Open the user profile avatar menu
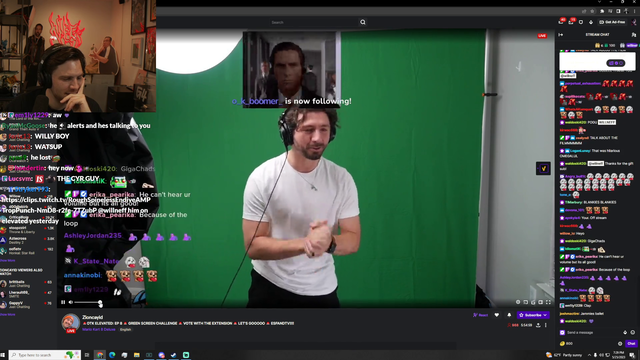The height and width of the screenshot is (360, 640). click(x=634, y=22)
